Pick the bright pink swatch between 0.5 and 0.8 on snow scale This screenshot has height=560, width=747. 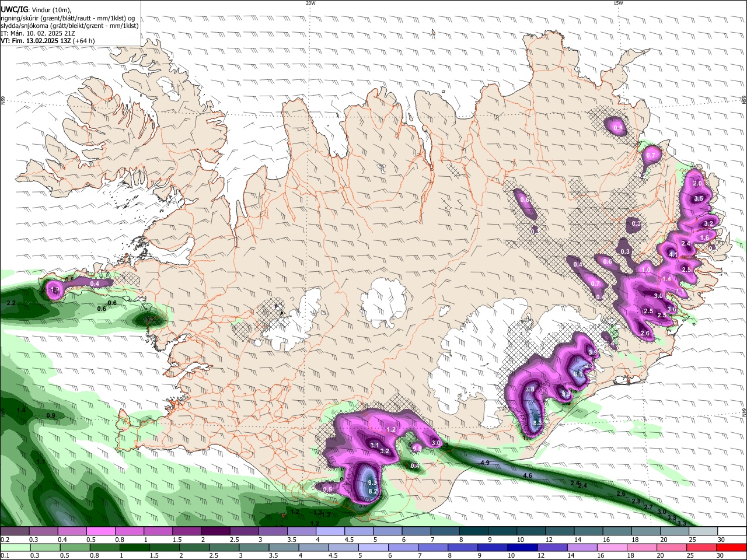[x=100, y=531]
